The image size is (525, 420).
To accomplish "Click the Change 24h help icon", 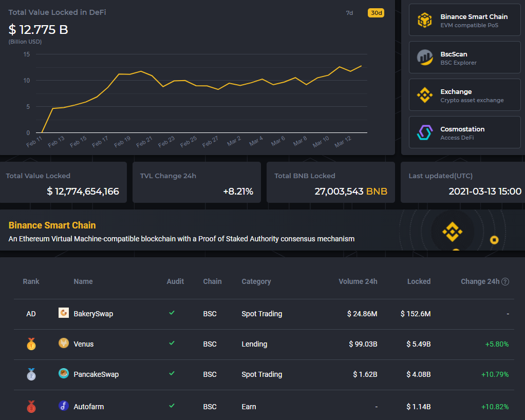I will coord(506,281).
